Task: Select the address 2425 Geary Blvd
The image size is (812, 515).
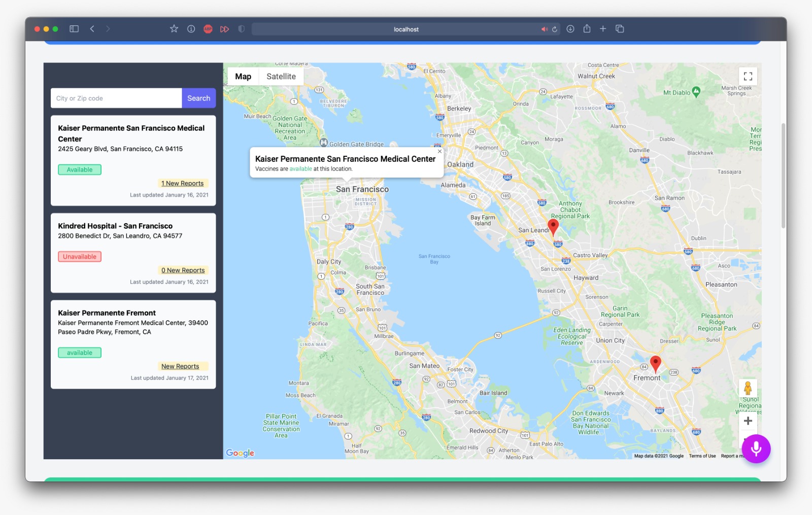Action: pos(120,149)
